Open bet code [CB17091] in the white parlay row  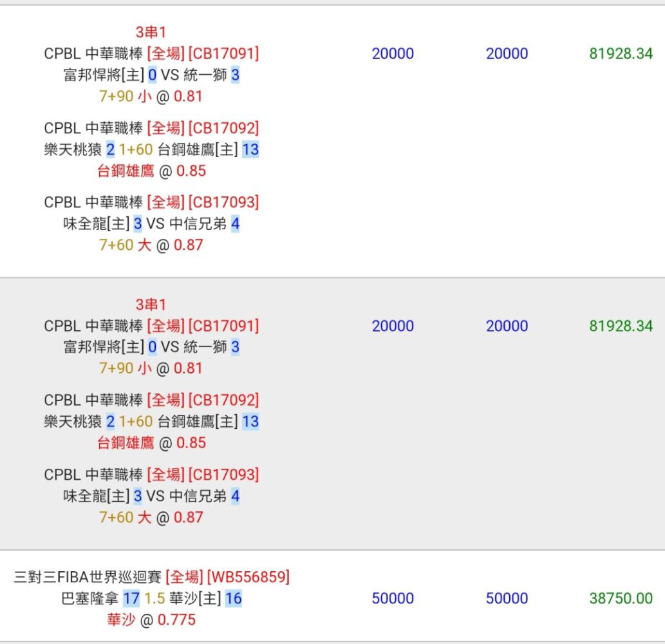tap(223, 53)
